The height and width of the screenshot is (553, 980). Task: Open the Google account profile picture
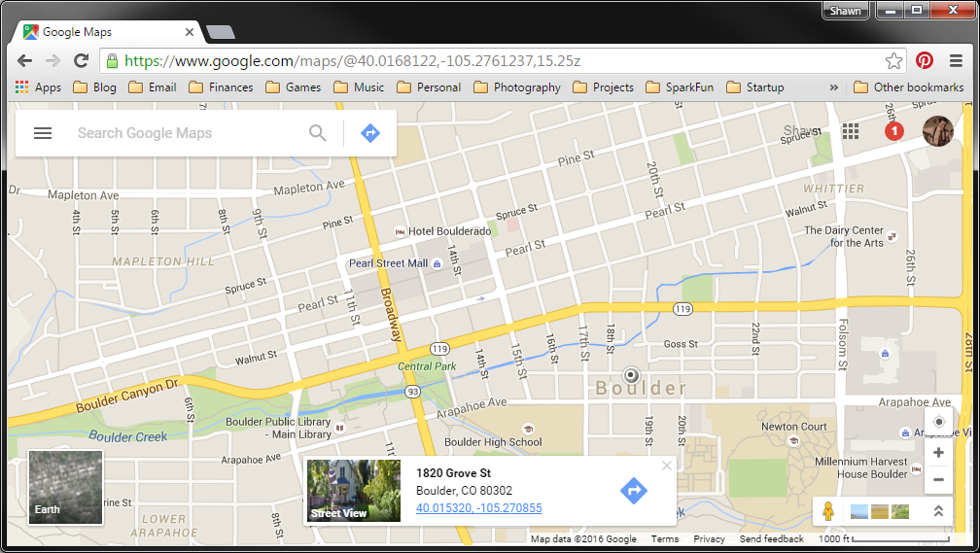[937, 131]
